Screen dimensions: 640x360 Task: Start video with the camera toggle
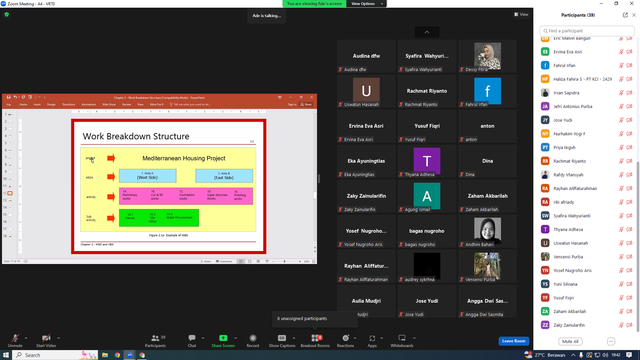pos(46,340)
